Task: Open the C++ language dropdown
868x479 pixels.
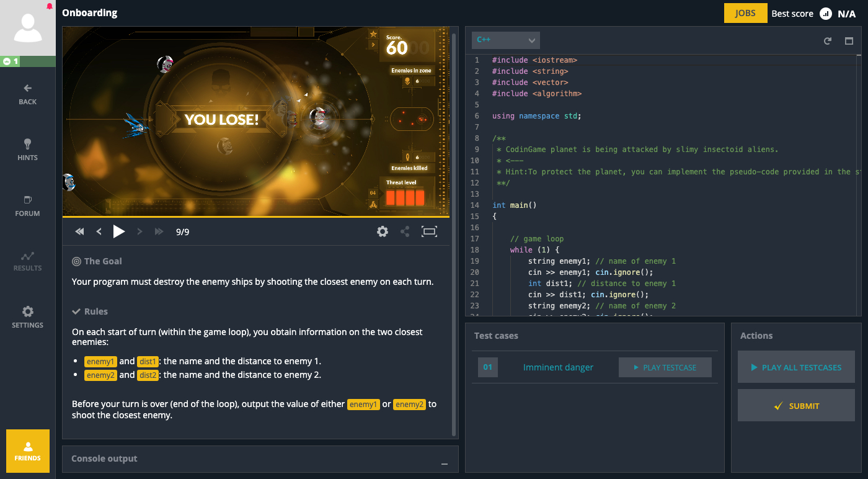Action: 505,40
